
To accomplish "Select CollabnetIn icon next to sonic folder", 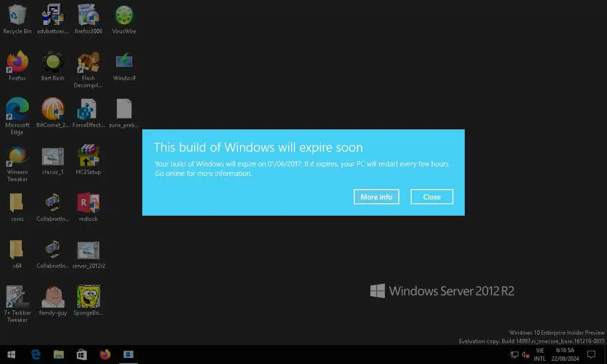I will [53, 207].
